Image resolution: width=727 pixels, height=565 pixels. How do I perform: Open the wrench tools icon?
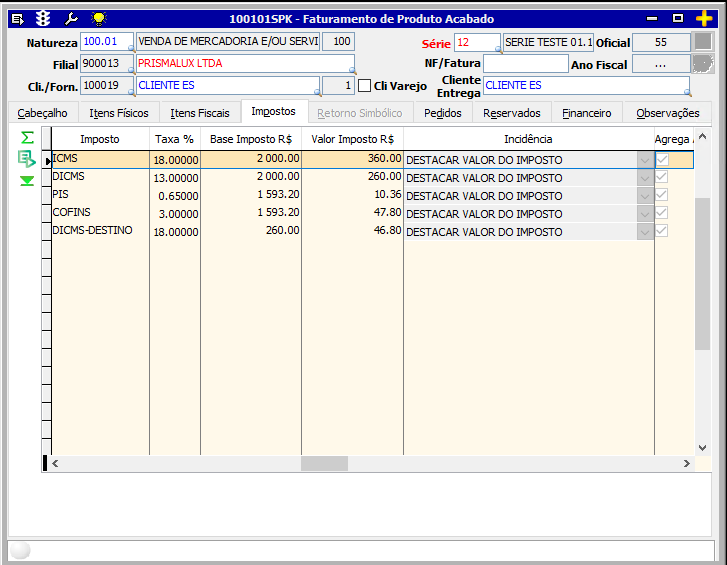[71, 19]
